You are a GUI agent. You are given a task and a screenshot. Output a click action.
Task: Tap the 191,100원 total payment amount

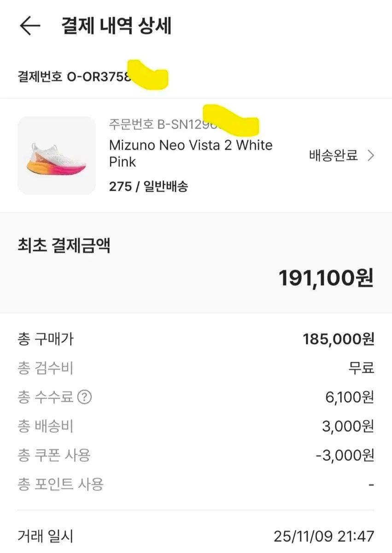pyautogui.click(x=326, y=278)
